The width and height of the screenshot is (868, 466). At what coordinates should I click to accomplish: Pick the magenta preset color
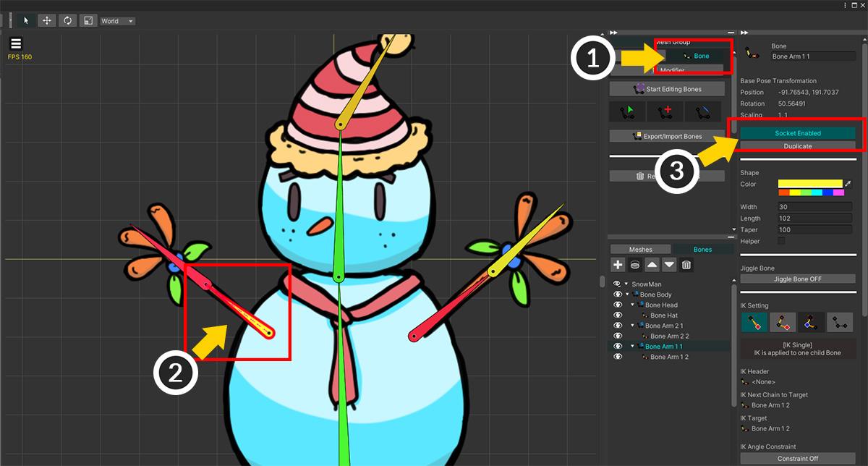pos(838,192)
